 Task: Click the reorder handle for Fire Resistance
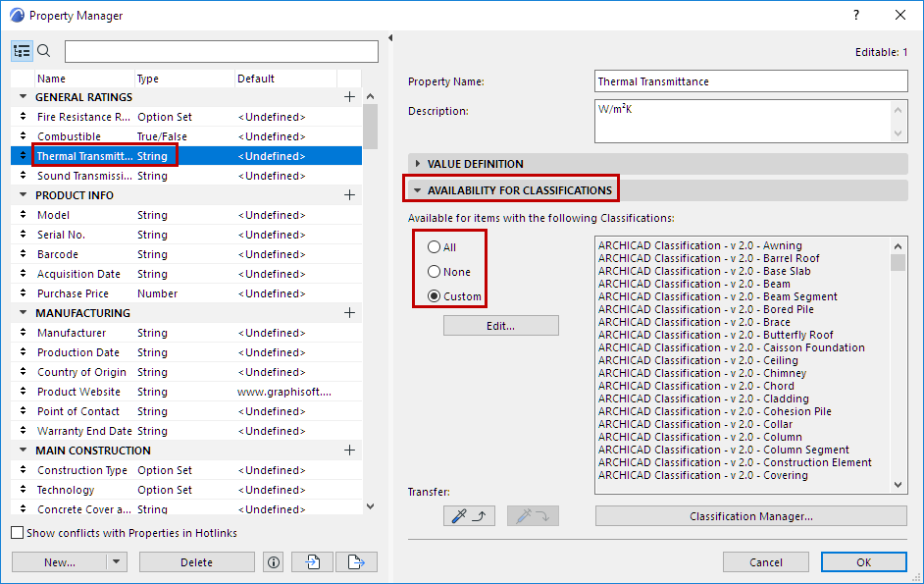point(23,116)
